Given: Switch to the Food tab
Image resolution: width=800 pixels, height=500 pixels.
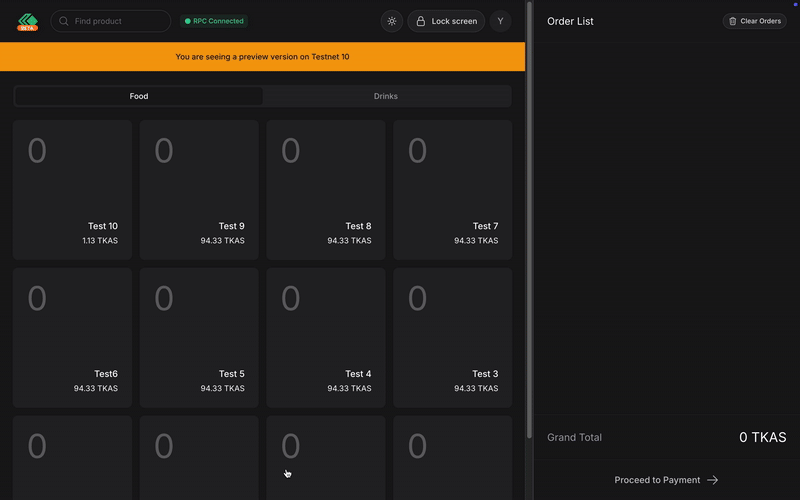Looking at the screenshot, I should coord(139,96).
